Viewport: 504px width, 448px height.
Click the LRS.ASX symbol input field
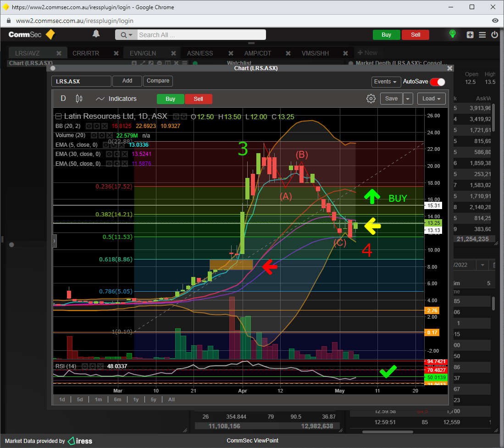click(x=81, y=81)
